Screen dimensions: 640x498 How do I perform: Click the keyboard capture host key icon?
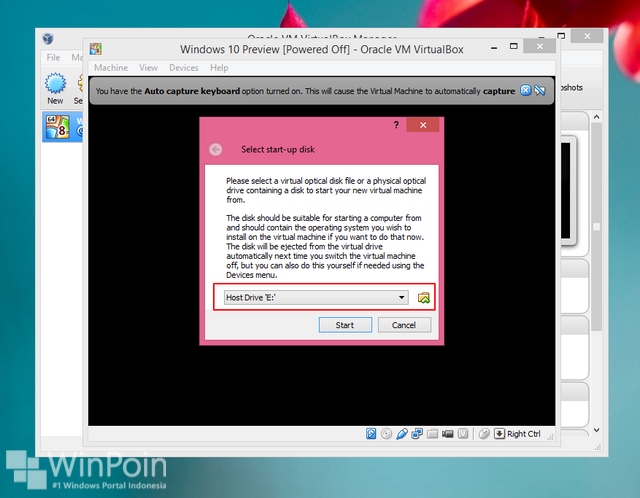pyautogui.click(x=499, y=434)
